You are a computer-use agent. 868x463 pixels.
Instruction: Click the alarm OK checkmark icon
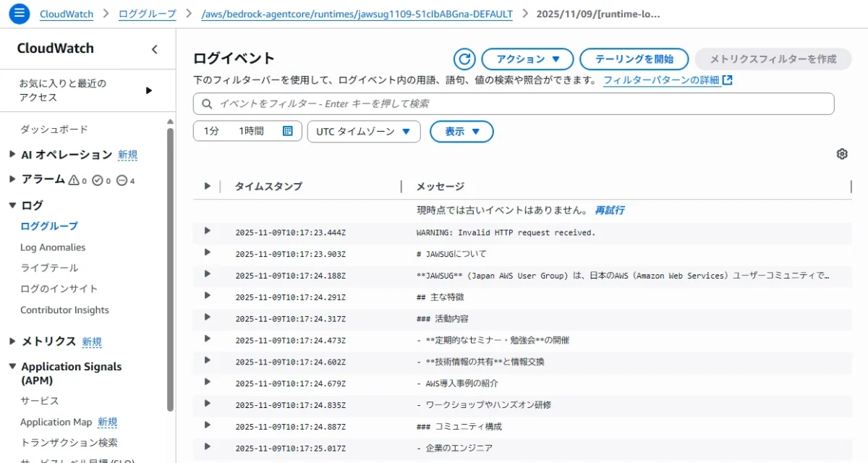pyautogui.click(x=98, y=180)
